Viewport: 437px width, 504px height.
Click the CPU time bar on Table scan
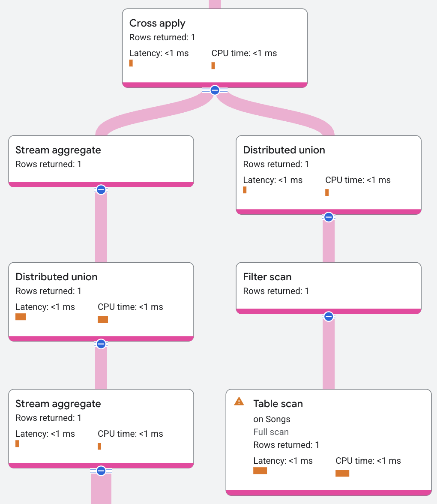(342, 473)
